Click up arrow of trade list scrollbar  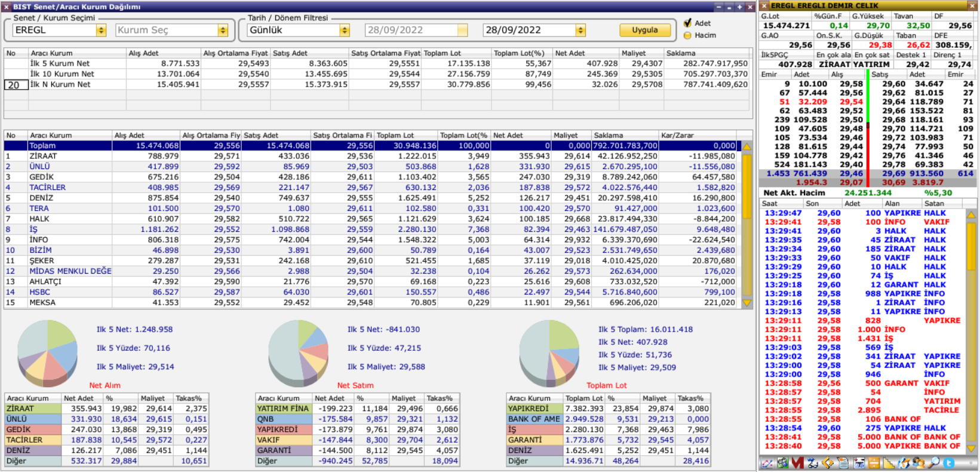click(971, 214)
